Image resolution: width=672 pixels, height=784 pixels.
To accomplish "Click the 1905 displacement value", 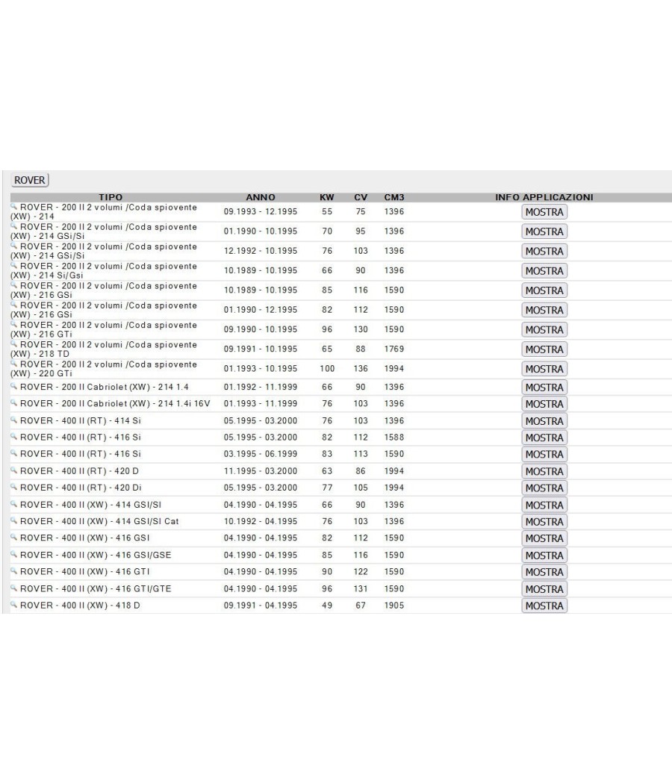I will (394, 605).
